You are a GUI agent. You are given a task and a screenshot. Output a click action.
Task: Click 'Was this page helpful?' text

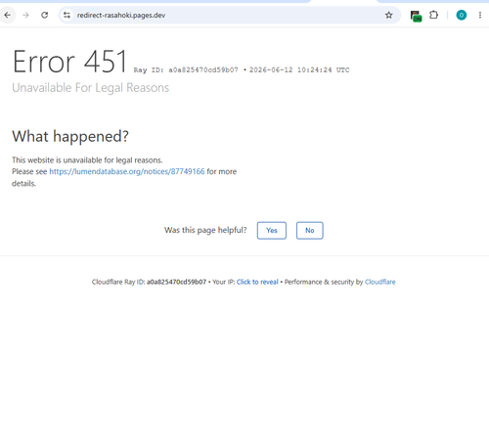point(205,230)
